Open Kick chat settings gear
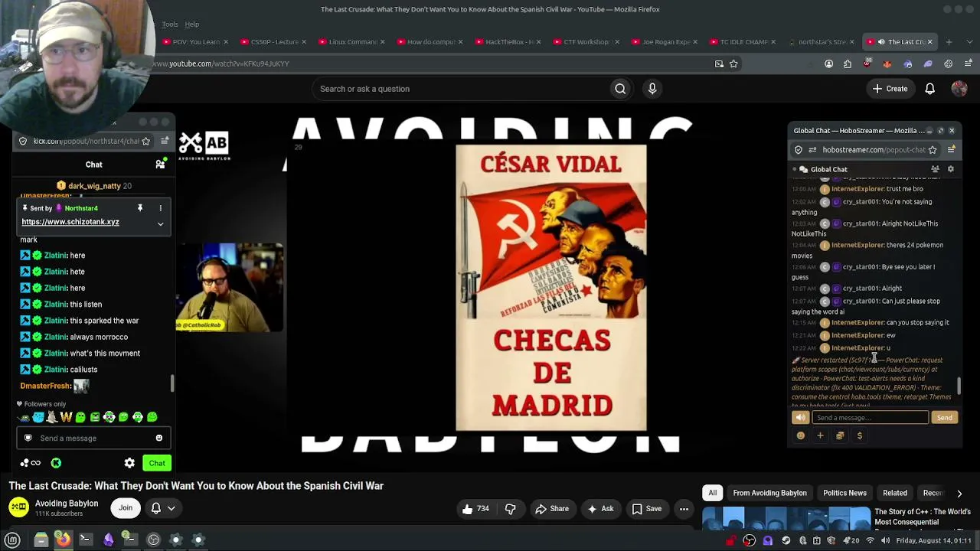This screenshot has width=980, height=551. pyautogui.click(x=129, y=463)
